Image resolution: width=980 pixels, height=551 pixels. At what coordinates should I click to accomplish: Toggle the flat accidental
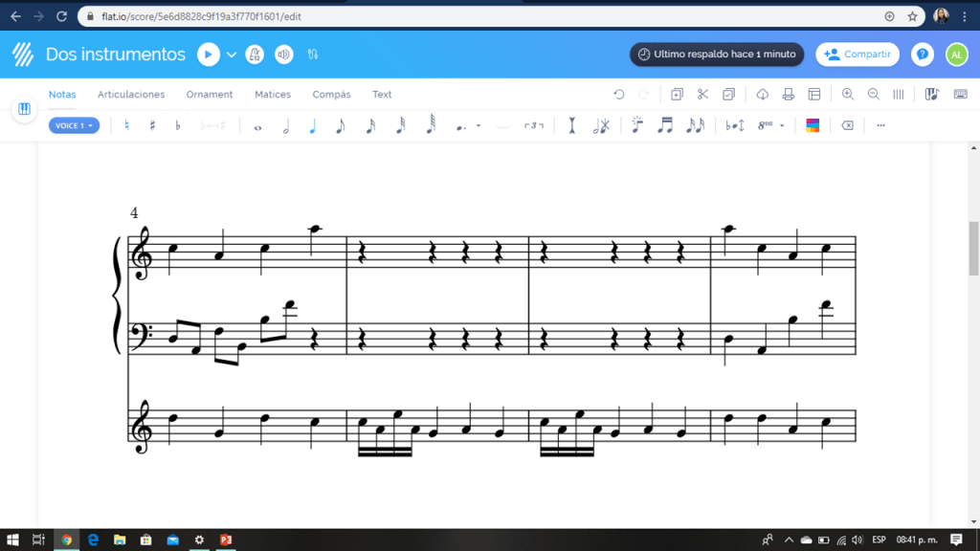coord(177,125)
